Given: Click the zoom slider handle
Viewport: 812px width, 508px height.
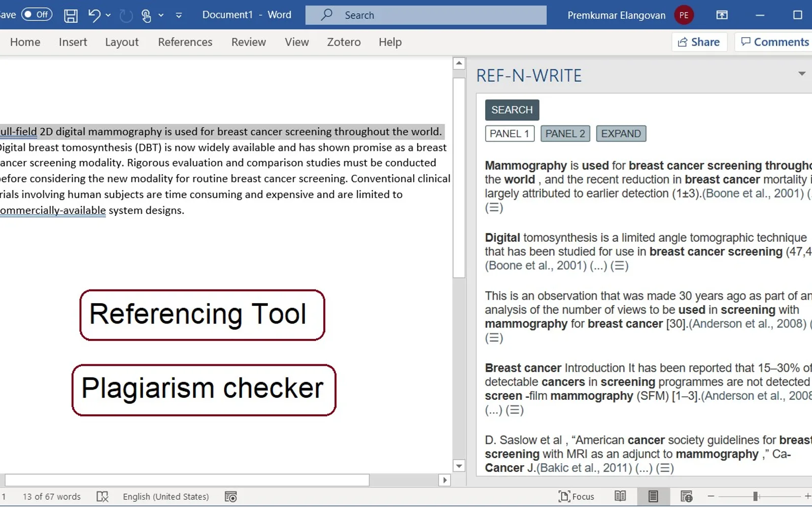Looking at the screenshot, I should click(x=756, y=496).
